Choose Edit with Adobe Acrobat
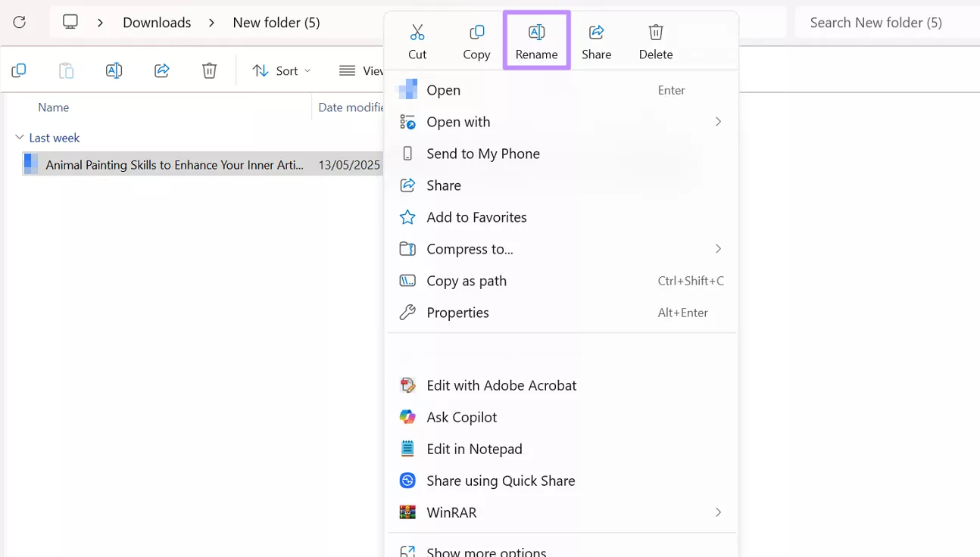The width and height of the screenshot is (980, 557). point(501,385)
